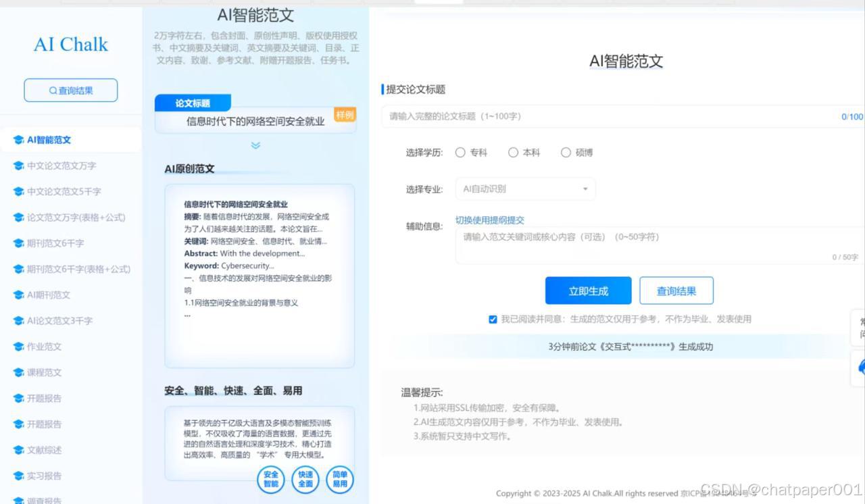Click the 查询结果 button under AI Chalk logo
The height and width of the screenshot is (504, 865).
click(x=71, y=91)
